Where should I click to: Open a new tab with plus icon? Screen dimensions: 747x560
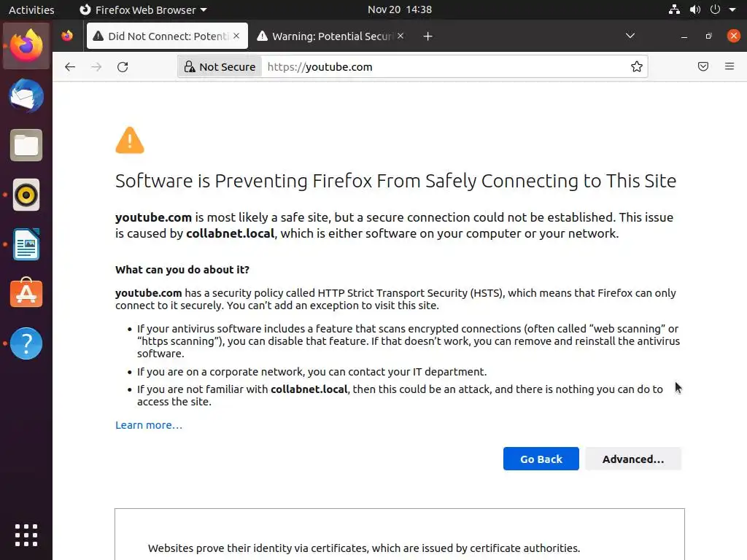(x=428, y=36)
